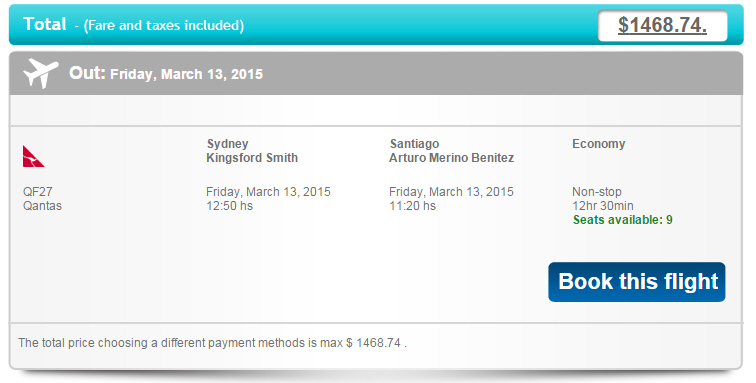This screenshot has height=383, width=756.
Task: Click the Economy cabin class label
Action: click(598, 144)
